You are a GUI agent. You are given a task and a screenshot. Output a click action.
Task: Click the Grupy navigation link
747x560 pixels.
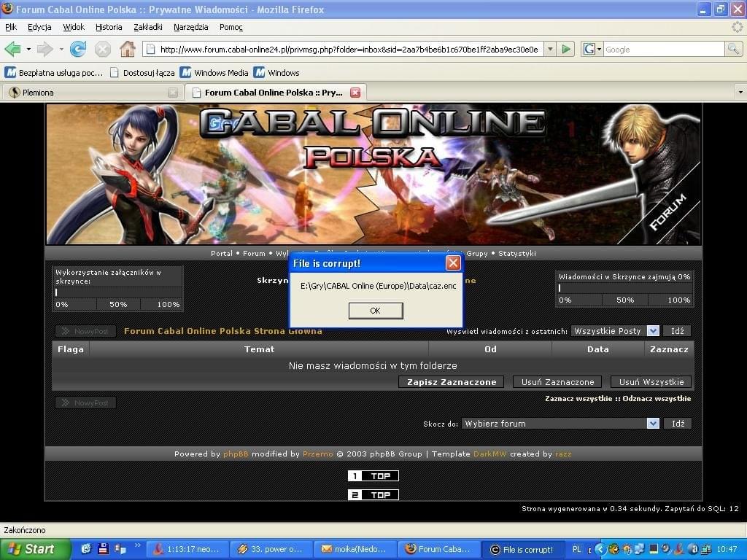[477, 253]
